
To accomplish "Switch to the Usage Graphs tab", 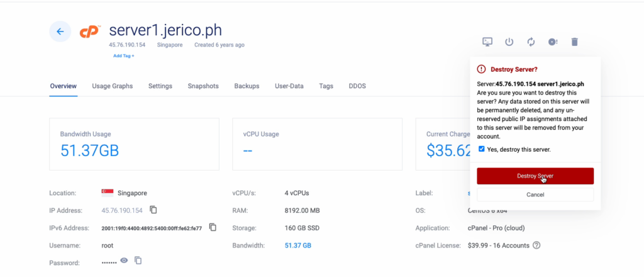I will pos(112,86).
